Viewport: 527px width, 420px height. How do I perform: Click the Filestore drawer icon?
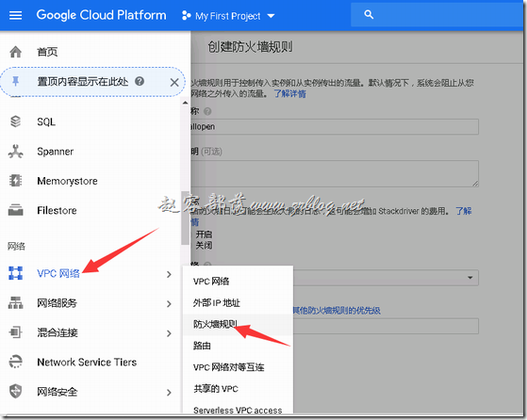tap(15, 210)
